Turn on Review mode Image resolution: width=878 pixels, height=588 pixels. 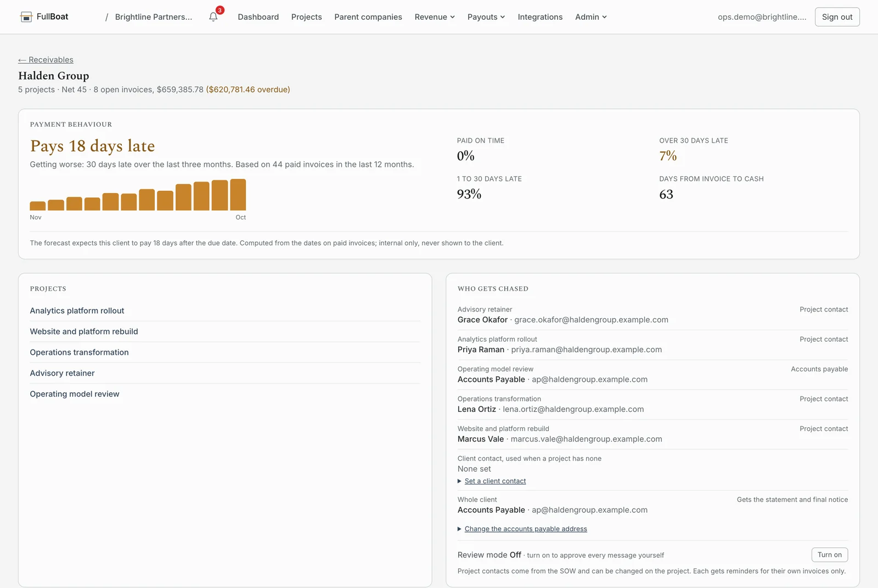coord(830,555)
